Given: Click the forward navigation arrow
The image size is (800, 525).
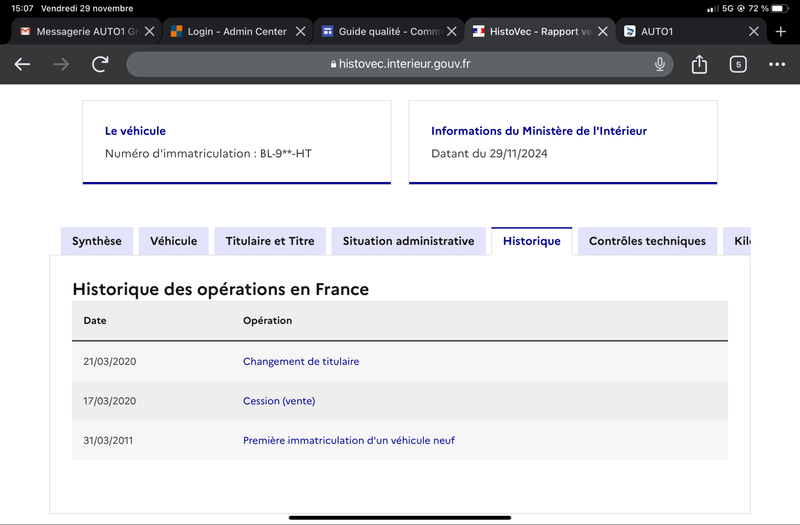Looking at the screenshot, I should 61,64.
